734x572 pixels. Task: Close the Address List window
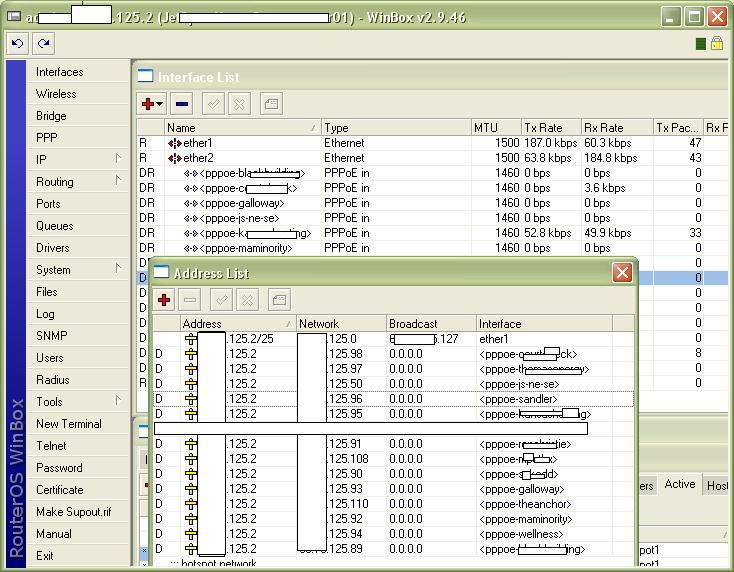(x=622, y=272)
